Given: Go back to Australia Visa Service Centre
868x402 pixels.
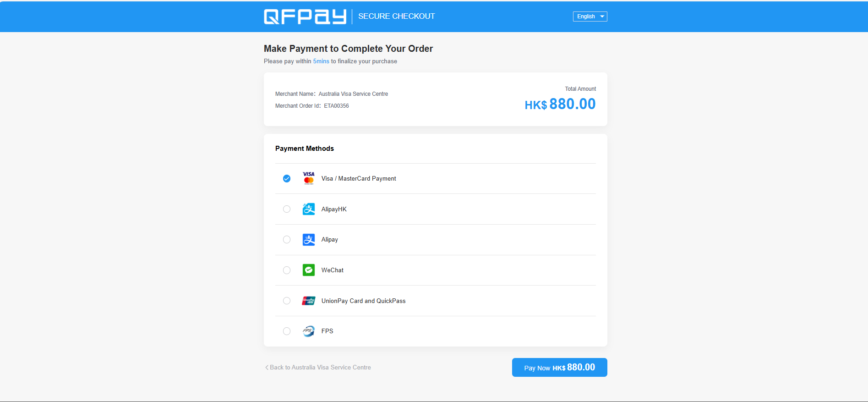Looking at the screenshot, I should tap(320, 368).
